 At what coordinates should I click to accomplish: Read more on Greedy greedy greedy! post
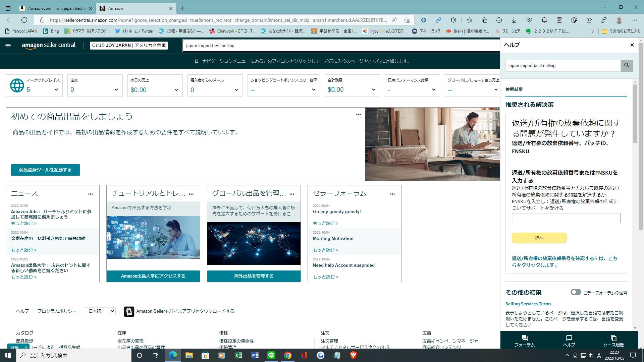(325, 223)
